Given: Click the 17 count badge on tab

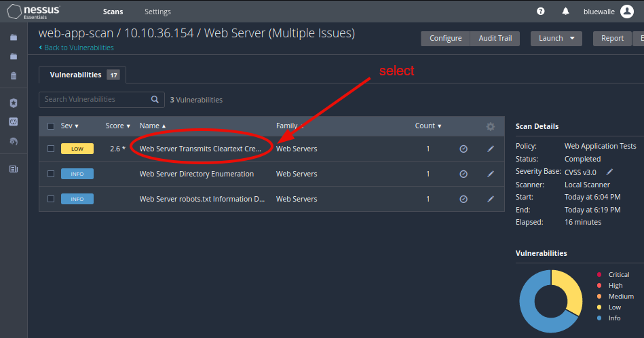Looking at the screenshot, I should (x=113, y=75).
